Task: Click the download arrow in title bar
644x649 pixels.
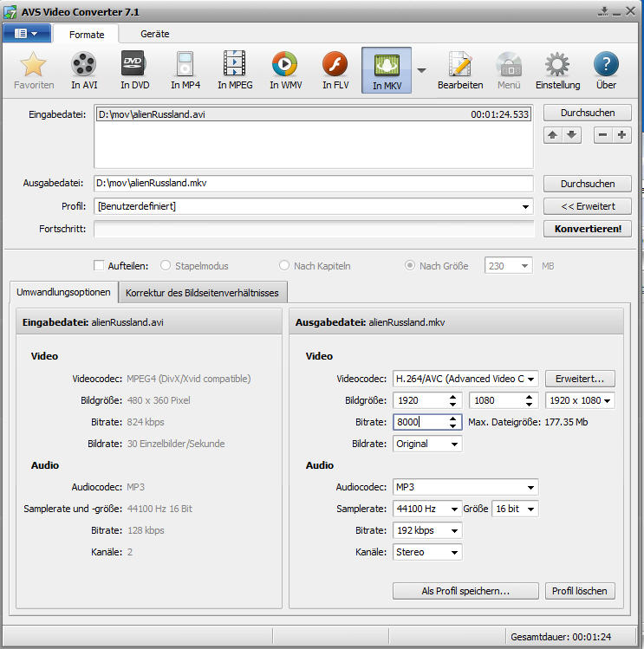Action: [x=603, y=11]
